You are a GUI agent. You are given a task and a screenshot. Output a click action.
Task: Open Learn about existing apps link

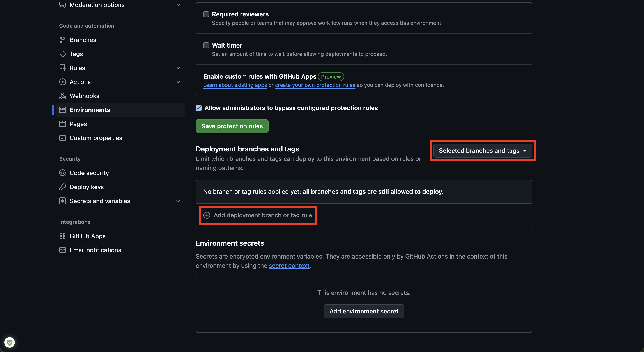pos(235,85)
